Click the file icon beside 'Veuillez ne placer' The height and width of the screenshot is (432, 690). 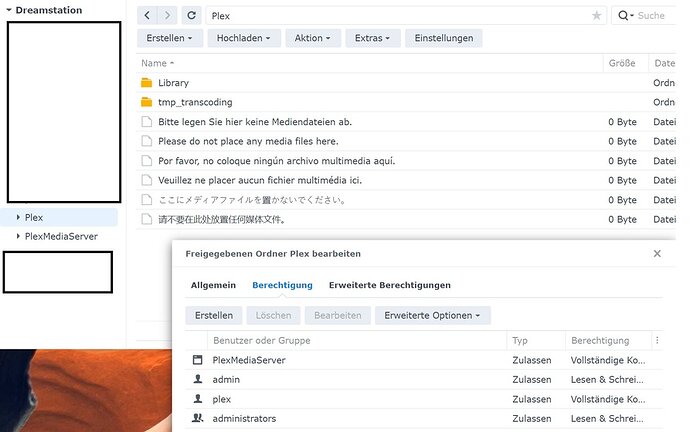point(147,180)
